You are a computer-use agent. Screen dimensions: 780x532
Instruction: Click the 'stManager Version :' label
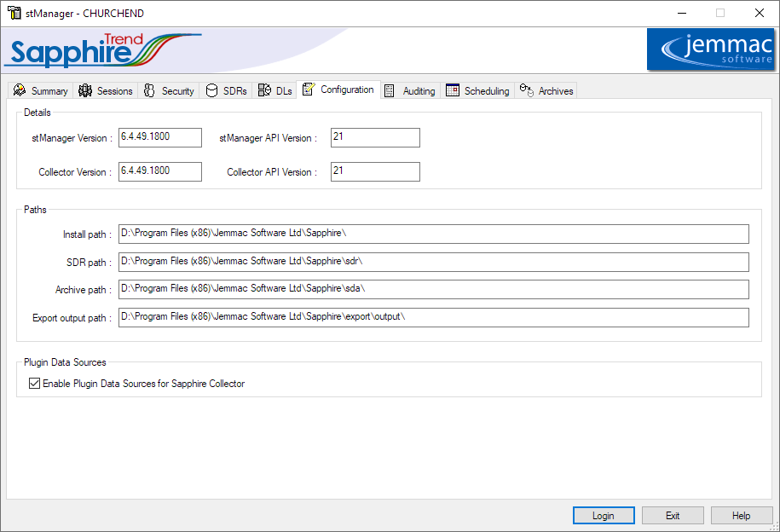(x=72, y=138)
